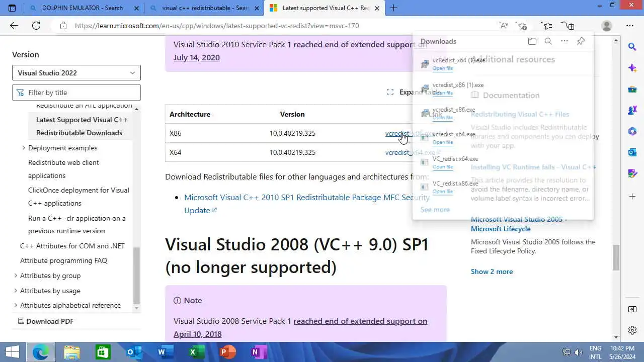Viewport: 644px width, 362px height.
Task: Open a new browser tab
Action: (394, 8)
